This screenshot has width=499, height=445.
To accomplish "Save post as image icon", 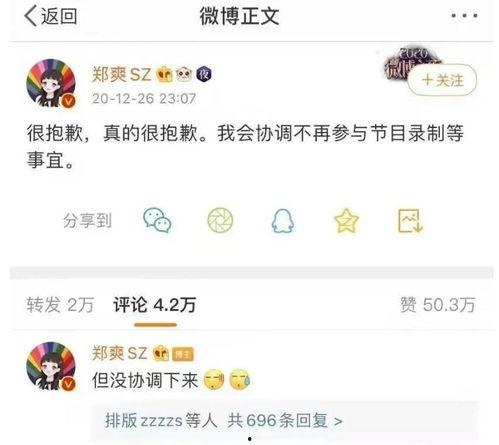I will pos(410,220).
